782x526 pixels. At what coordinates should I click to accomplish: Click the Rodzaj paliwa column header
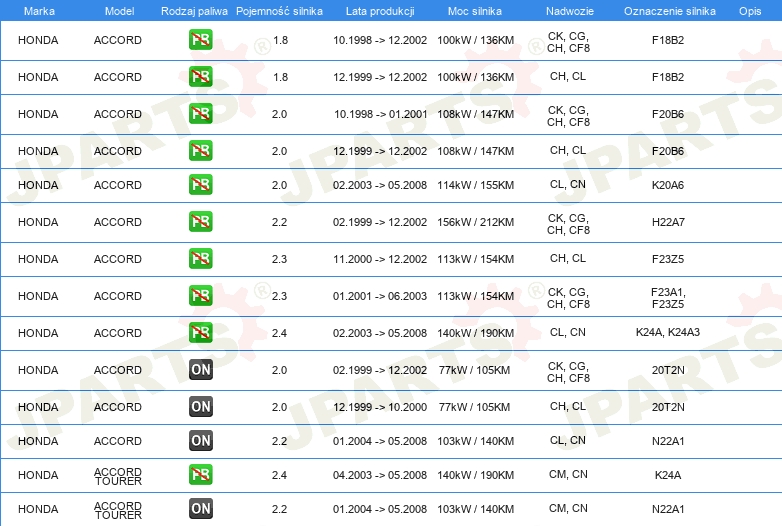194,11
